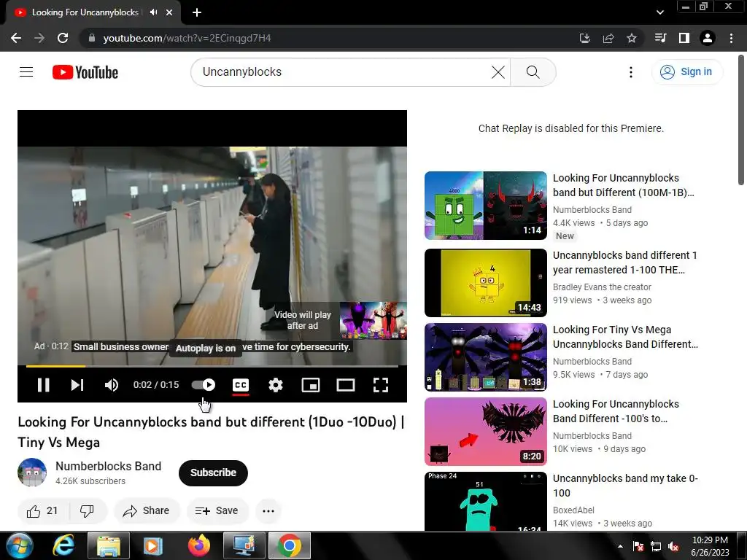Toggle Chrome side panel

684,38
